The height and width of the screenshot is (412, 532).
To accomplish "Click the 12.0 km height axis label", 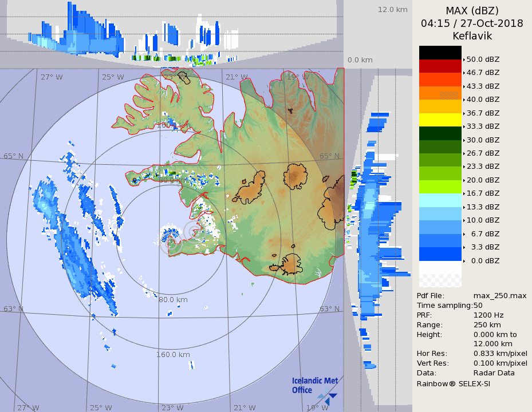I will click(x=392, y=10).
